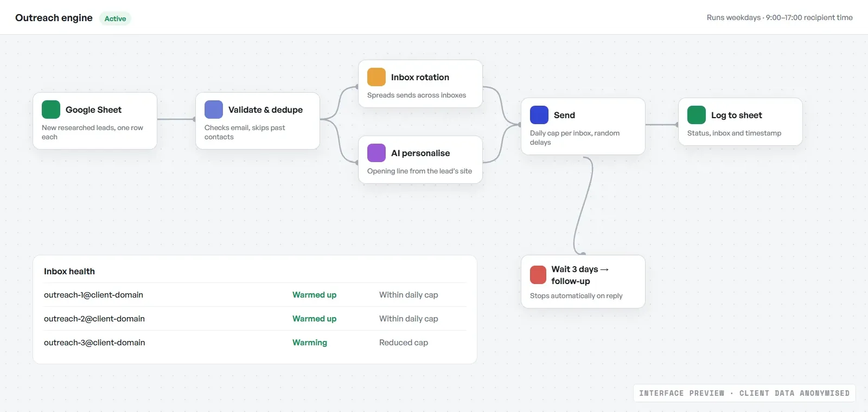Screen dimensions: 868x412
Task: Click Warmed up status for outreach-2
Action: (314, 319)
